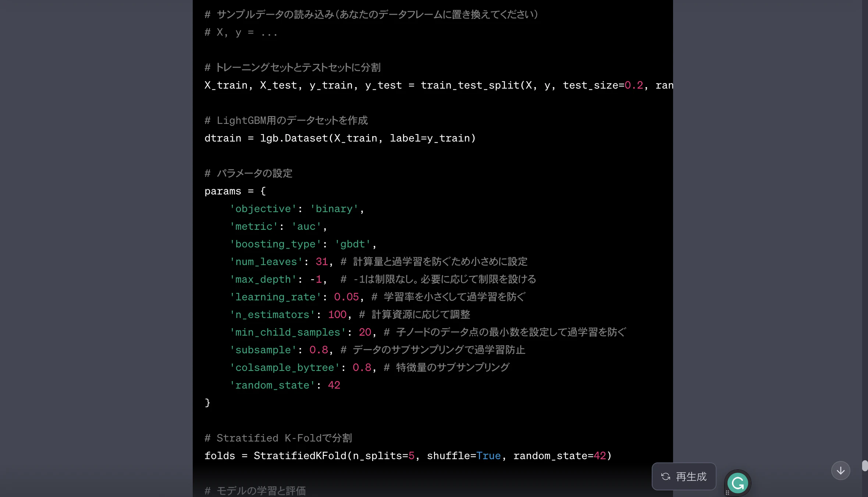Click the 再生成 regenerate button
The height and width of the screenshot is (497, 868).
point(684,476)
